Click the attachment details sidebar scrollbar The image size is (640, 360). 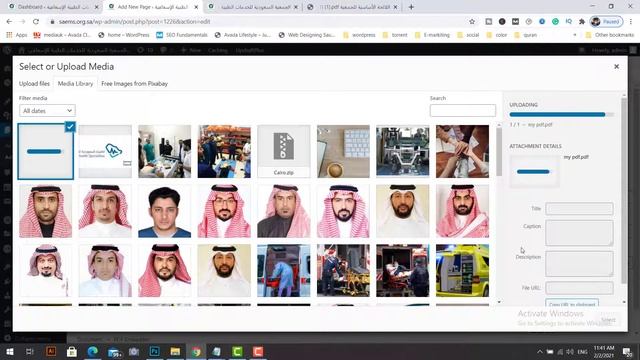623,190
